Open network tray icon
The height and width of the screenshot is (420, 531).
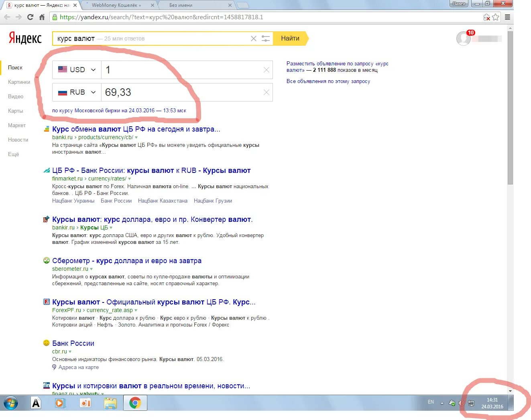tap(471, 403)
